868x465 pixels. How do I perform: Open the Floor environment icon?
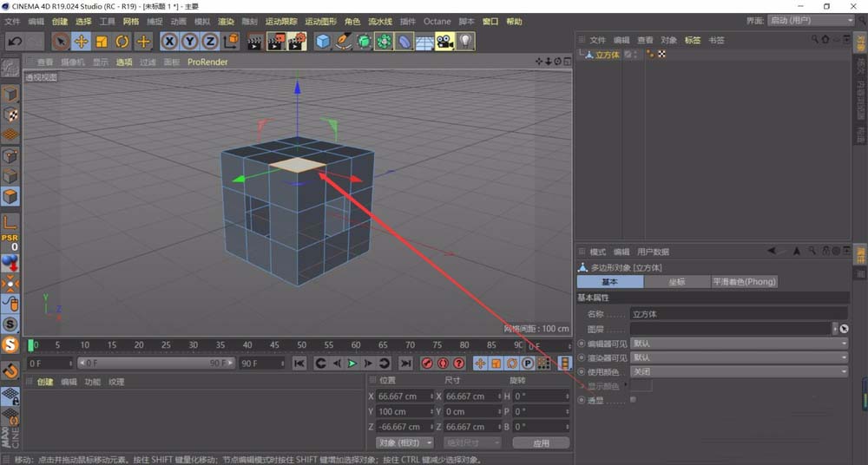[x=424, y=42]
